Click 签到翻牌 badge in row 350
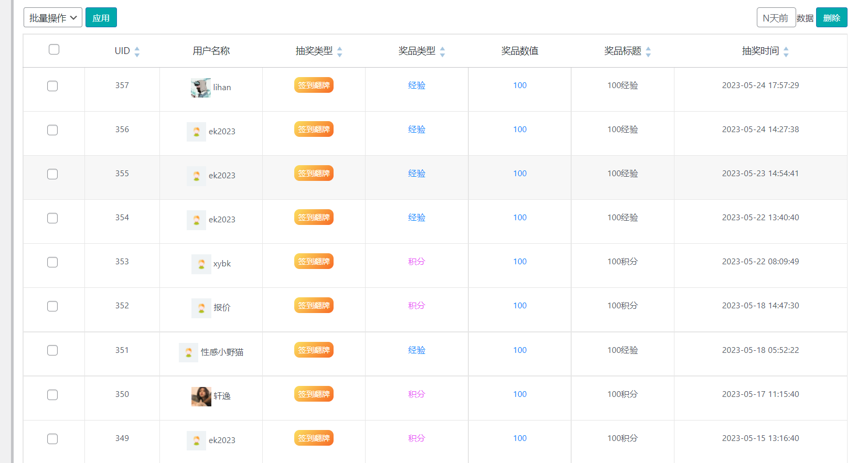 pos(314,394)
